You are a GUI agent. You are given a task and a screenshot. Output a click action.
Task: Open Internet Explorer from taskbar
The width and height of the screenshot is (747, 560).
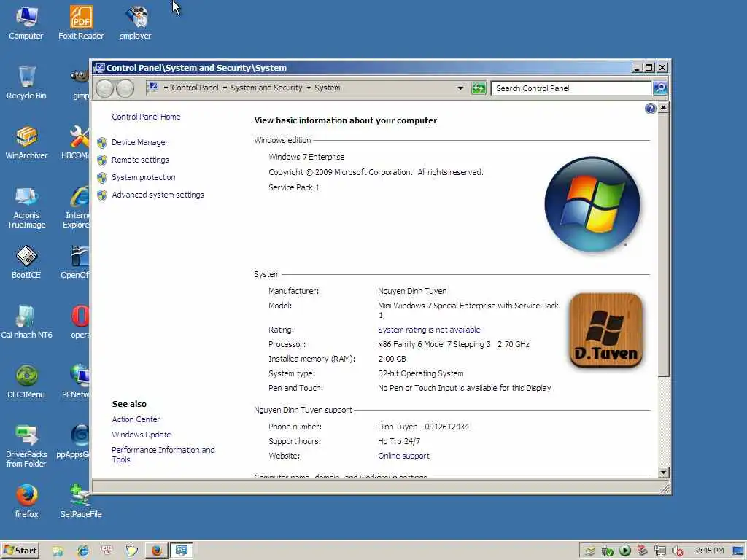click(x=83, y=551)
